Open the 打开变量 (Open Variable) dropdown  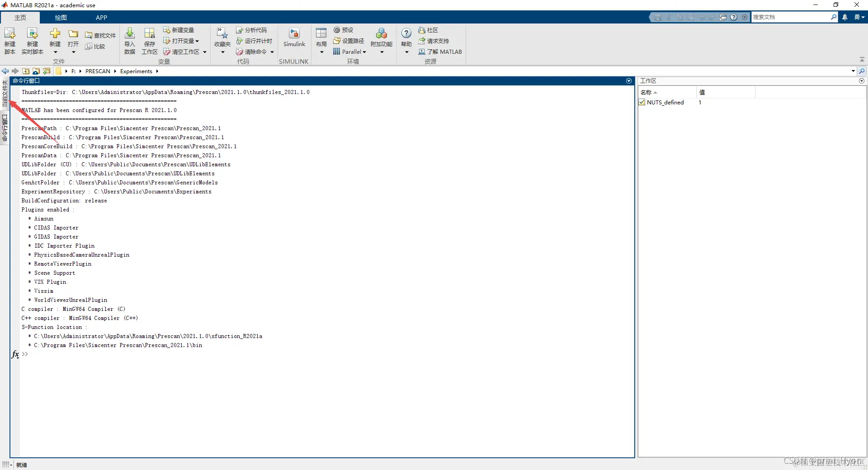(181, 41)
